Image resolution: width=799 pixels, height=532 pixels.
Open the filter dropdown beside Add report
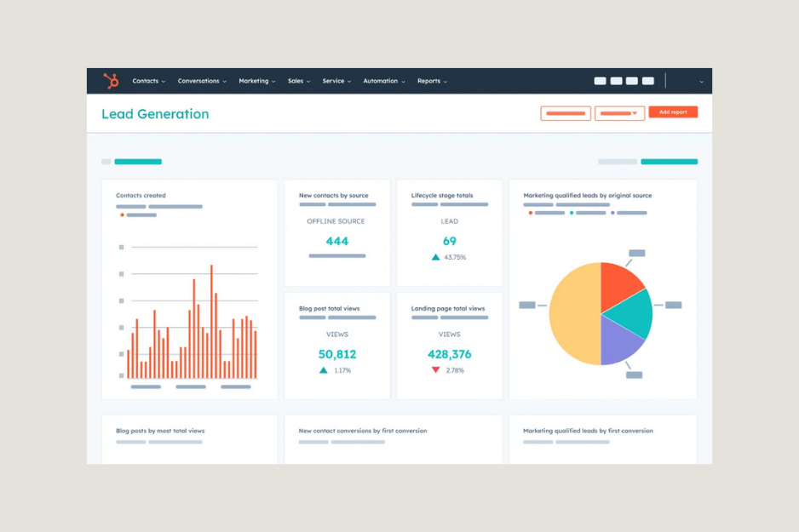[x=619, y=112]
